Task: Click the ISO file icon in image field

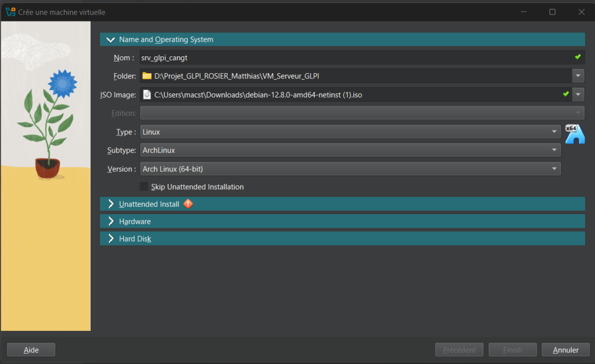Action: pos(147,95)
